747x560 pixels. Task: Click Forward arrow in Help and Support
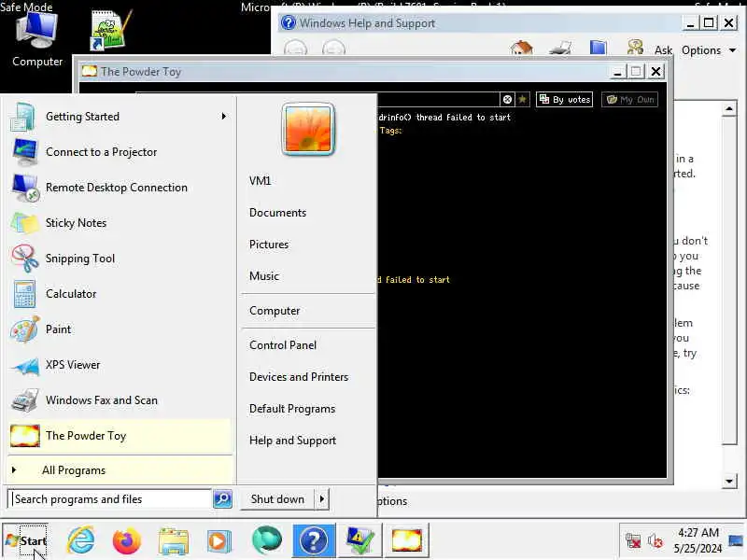click(333, 49)
